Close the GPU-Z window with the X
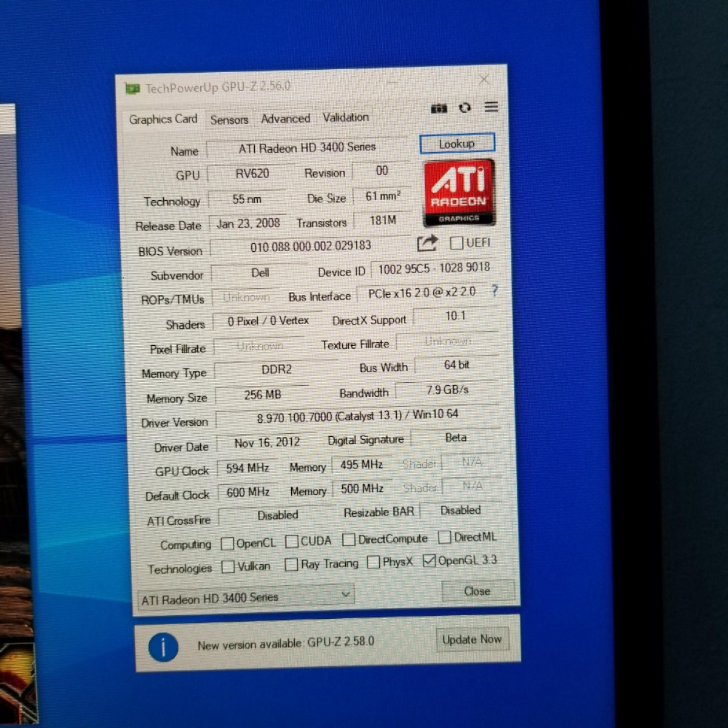This screenshot has width=728, height=728. point(484,79)
